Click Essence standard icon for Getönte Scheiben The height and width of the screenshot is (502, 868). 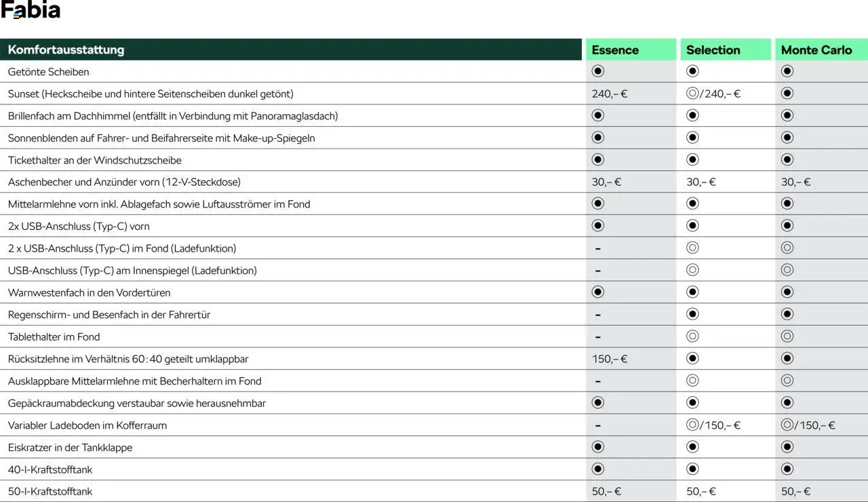pos(597,71)
